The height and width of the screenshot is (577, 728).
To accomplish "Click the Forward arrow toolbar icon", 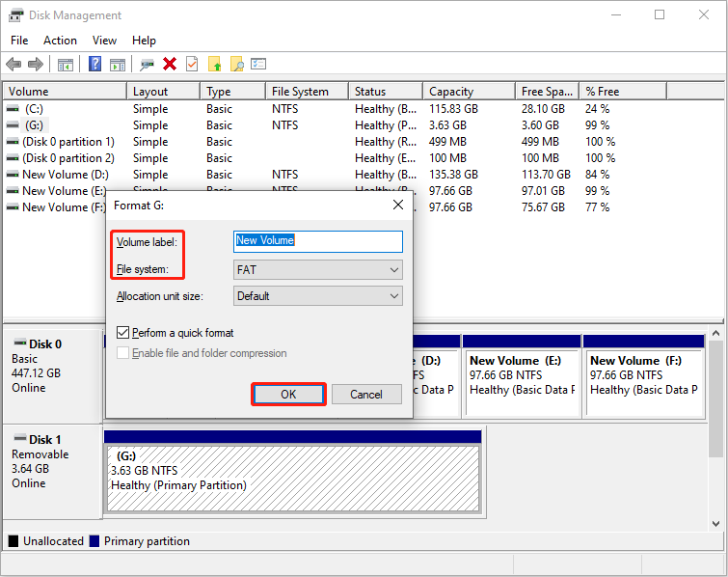I will [x=36, y=64].
